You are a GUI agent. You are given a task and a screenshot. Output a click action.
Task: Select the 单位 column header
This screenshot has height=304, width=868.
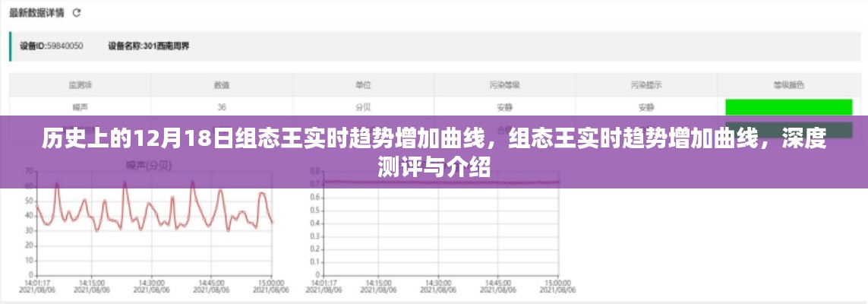(363, 86)
